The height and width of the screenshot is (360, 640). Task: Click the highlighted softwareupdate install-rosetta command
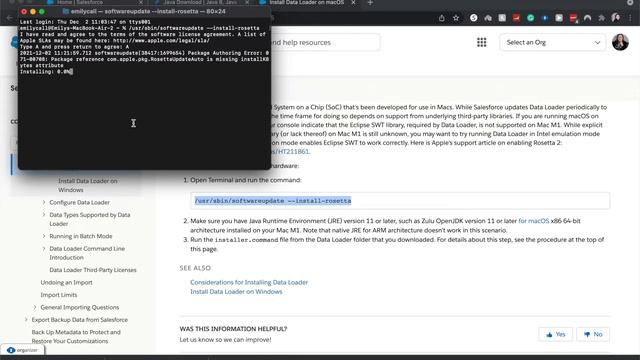[x=273, y=201]
